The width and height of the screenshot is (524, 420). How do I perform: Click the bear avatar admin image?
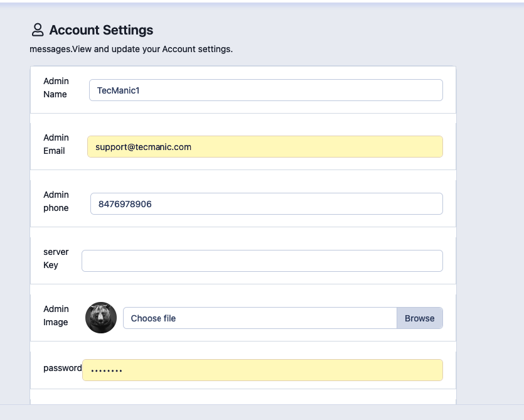(x=101, y=318)
